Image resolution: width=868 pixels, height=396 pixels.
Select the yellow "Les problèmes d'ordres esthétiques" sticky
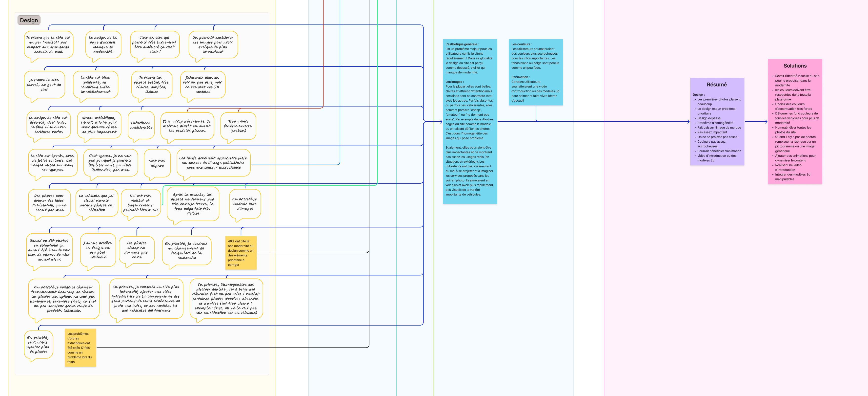click(80, 348)
